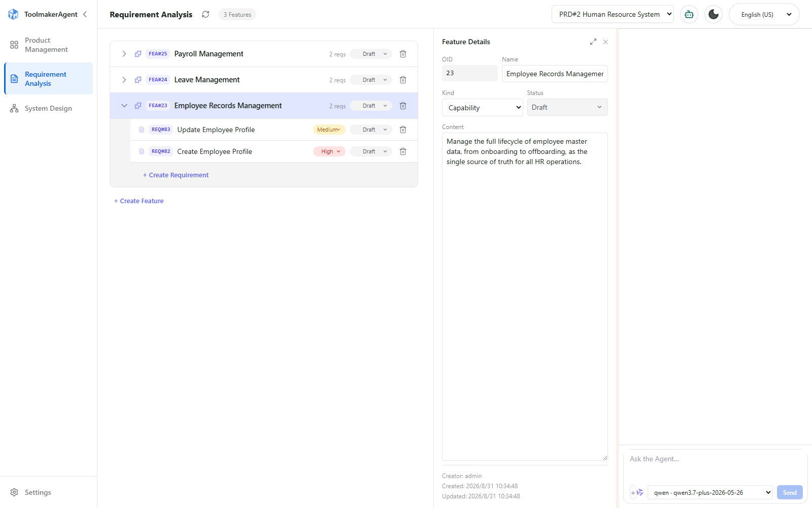Click the robot agent icon button

pos(689,14)
